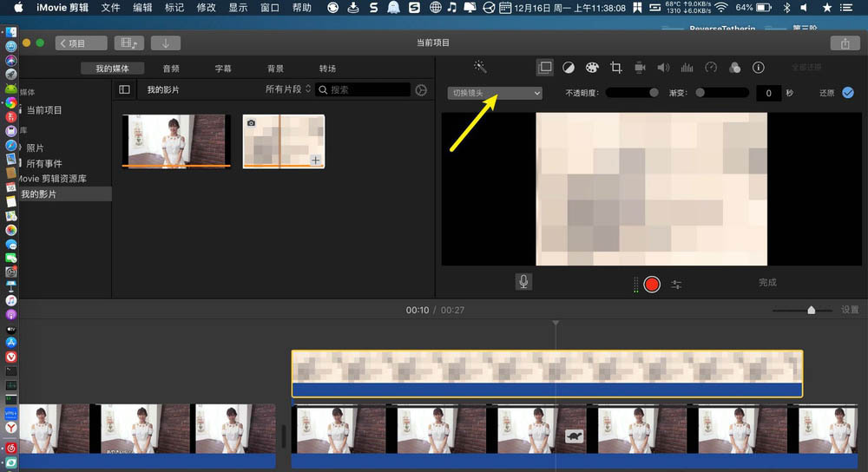
Task: Click the 还原 reset button
Action: pos(826,93)
